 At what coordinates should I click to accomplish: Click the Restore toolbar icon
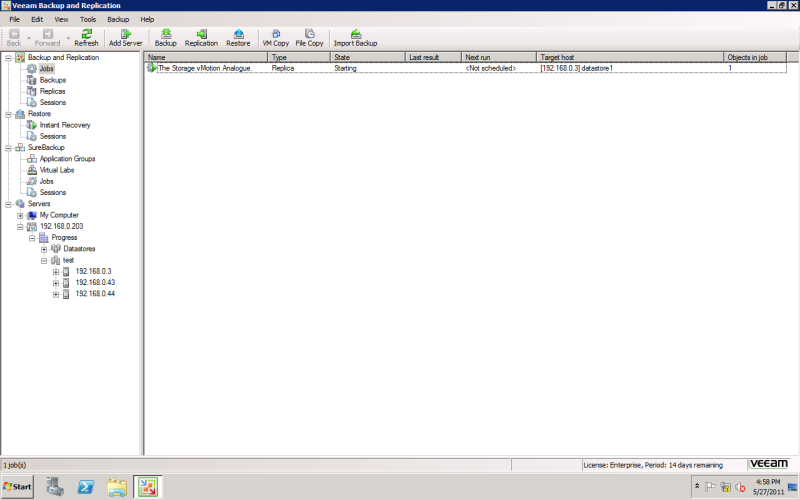[238, 34]
